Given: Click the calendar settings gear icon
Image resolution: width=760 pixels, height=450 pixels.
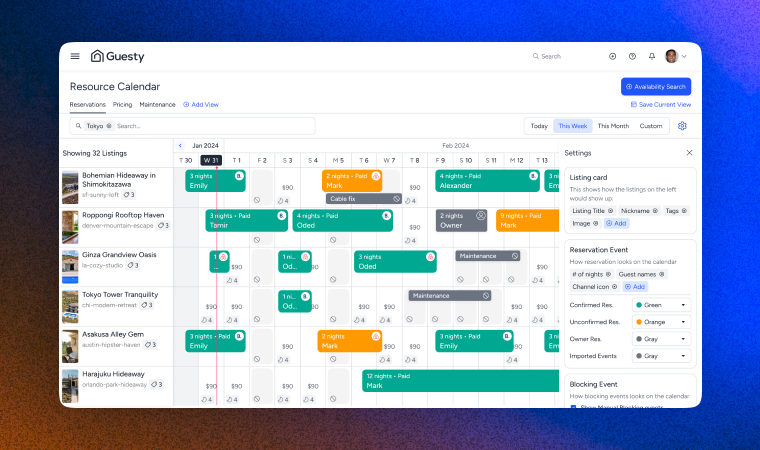Looking at the screenshot, I should pos(682,126).
